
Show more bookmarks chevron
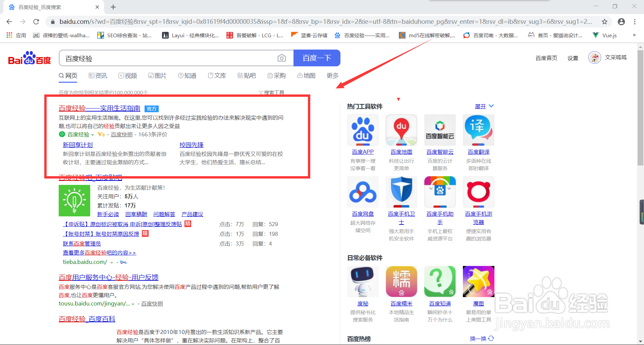[x=634, y=35]
